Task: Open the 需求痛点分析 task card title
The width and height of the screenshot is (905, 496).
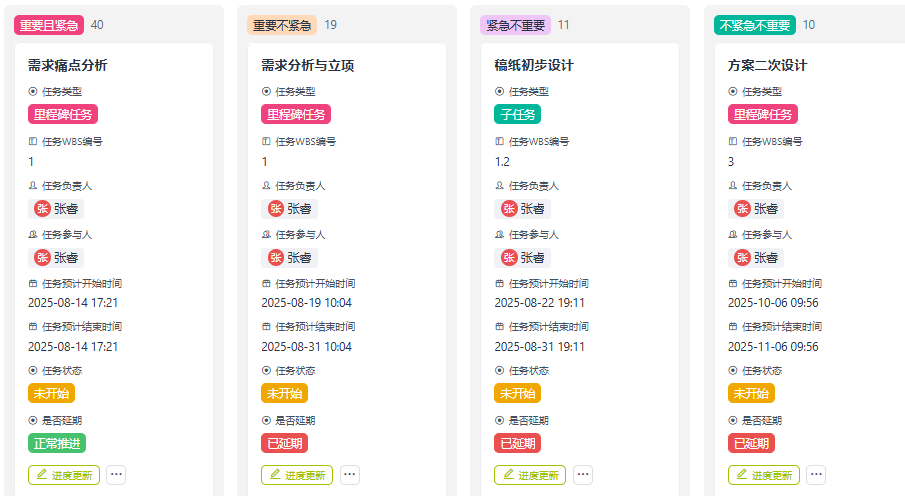Action: (x=68, y=66)
